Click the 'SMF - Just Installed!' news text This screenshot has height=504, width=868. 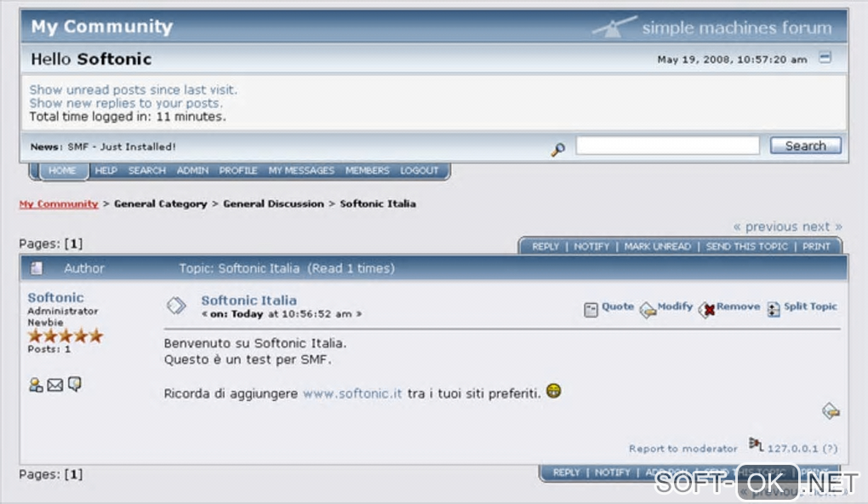[122, 146]
